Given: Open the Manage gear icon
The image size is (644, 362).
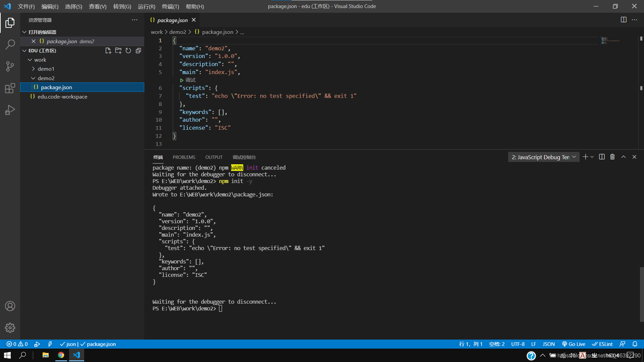Looking at the screenshot, I should tap(10, 328).
